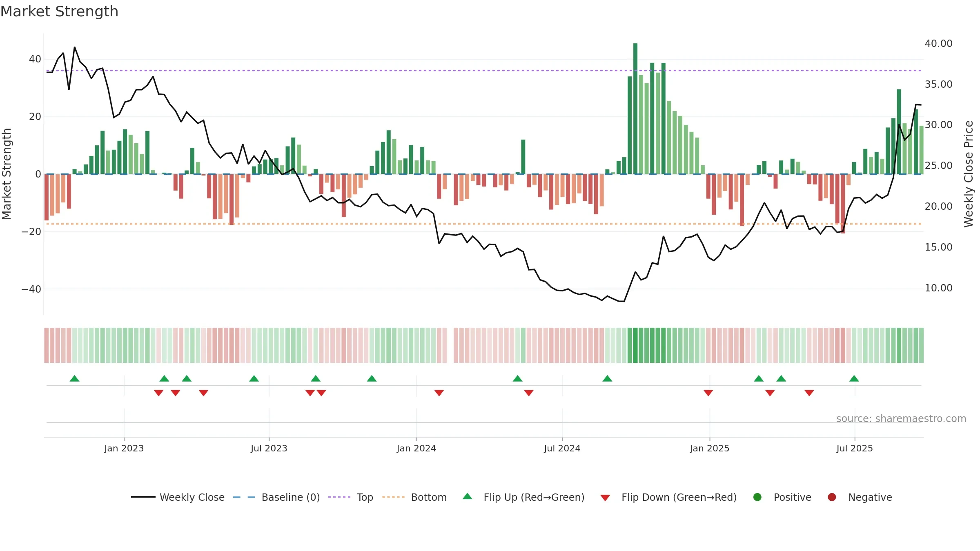Toggle the Top legend entry

coord(351,497)
